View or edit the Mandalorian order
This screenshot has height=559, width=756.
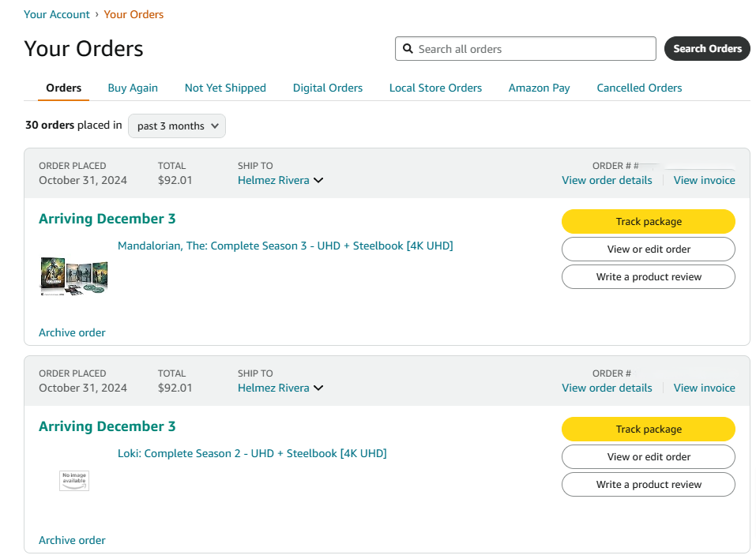(x=649, y=249)
